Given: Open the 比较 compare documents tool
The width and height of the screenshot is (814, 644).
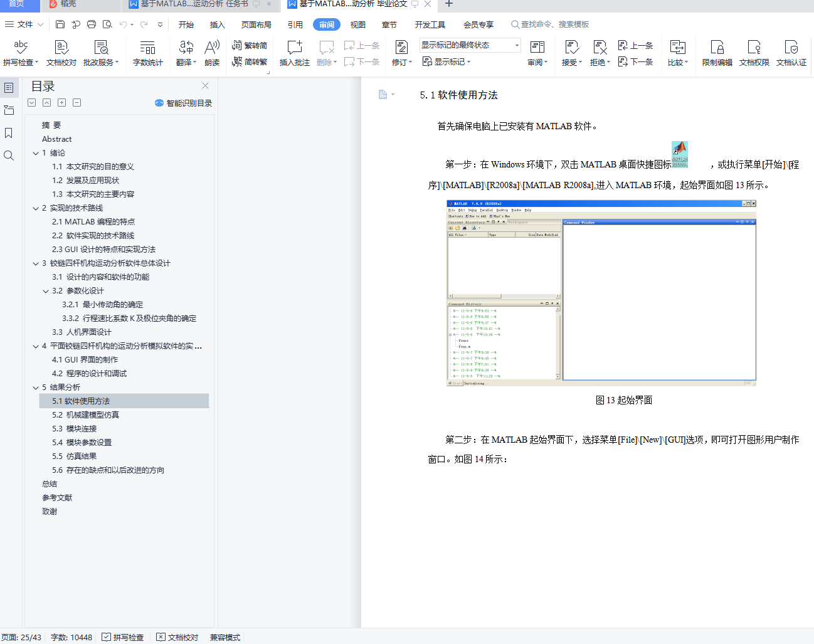Looking at the screenshot, I should pyautogui.click(x=678, y=53).
